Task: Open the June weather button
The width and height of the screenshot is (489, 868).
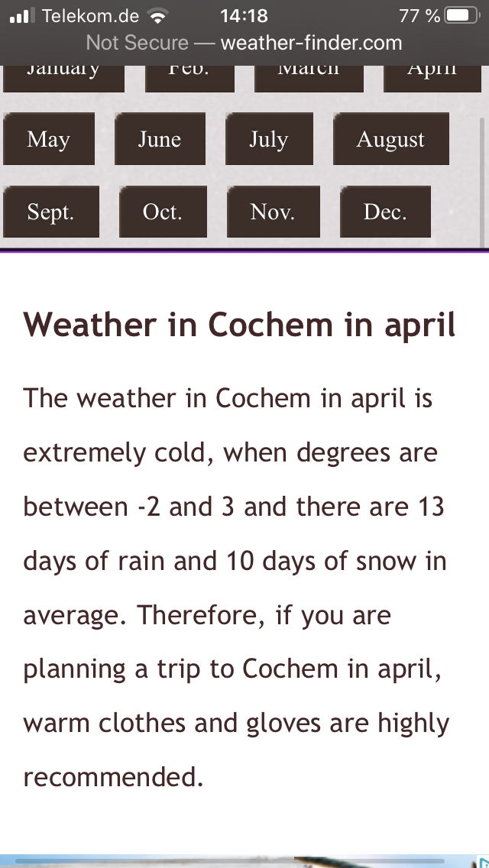Action: point(160,139)
